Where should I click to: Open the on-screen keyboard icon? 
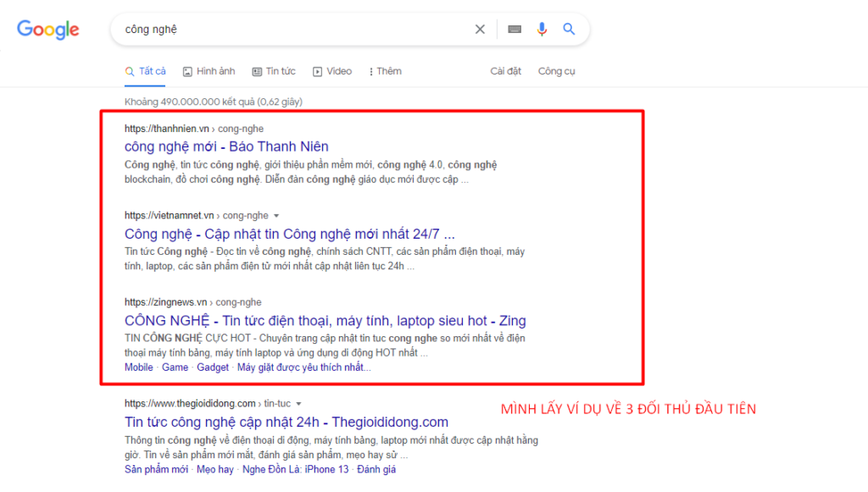[x=515, y=30]
